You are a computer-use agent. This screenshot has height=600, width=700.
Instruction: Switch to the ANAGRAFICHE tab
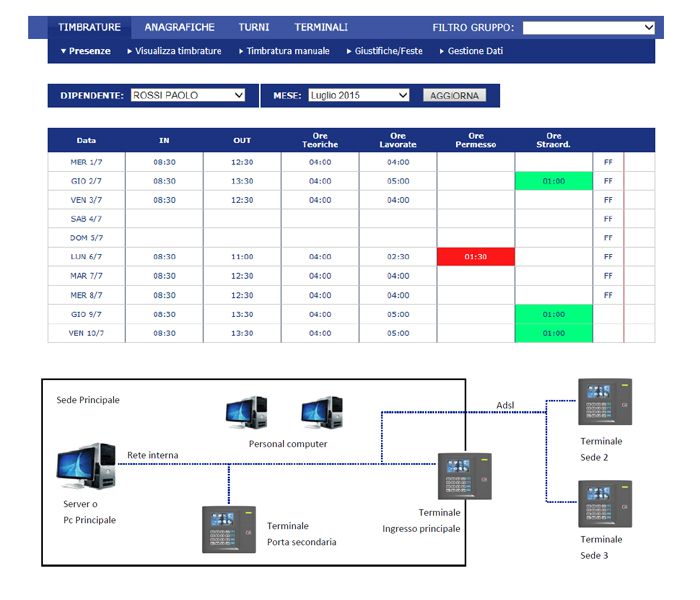(x=179, y=28)
